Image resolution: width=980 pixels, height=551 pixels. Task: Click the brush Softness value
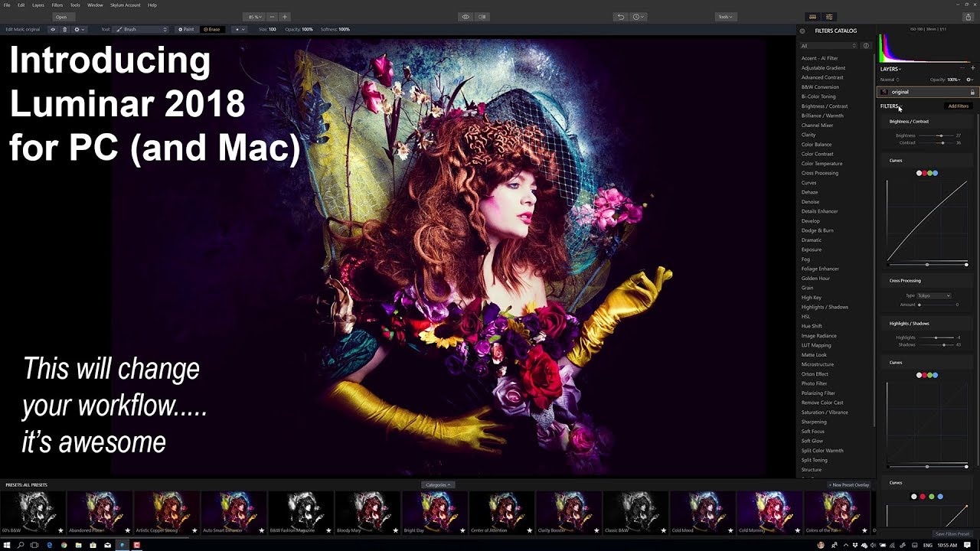pyautogui.click(x=345, y=29)
